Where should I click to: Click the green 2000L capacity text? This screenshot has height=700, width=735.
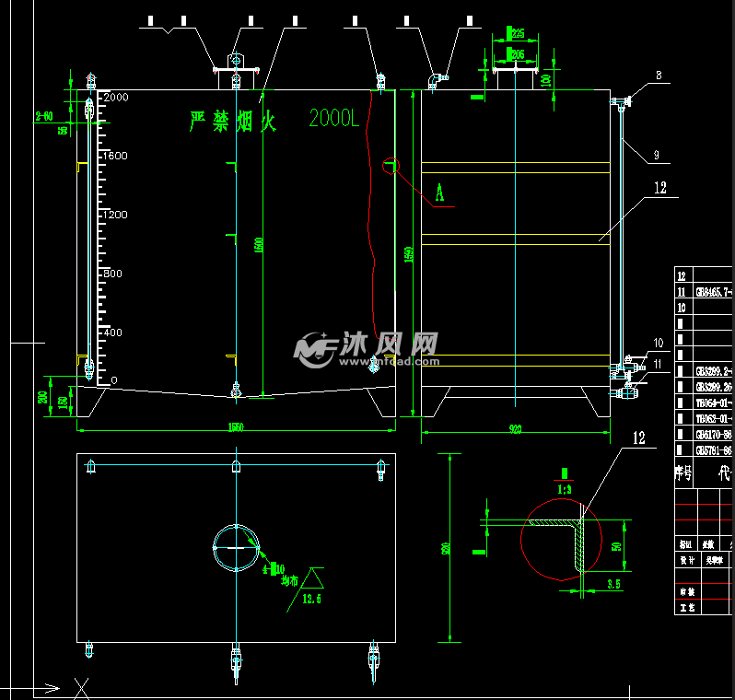(x=333, y=119)
